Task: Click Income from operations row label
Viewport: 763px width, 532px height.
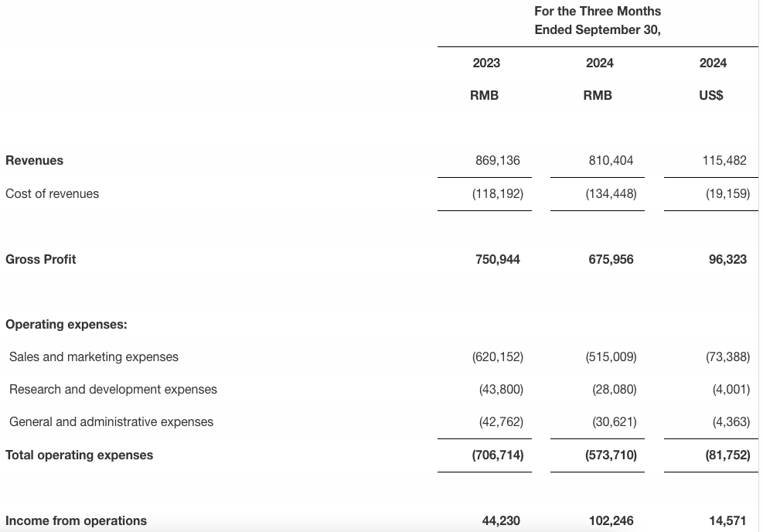Action: tap(77, 521)
